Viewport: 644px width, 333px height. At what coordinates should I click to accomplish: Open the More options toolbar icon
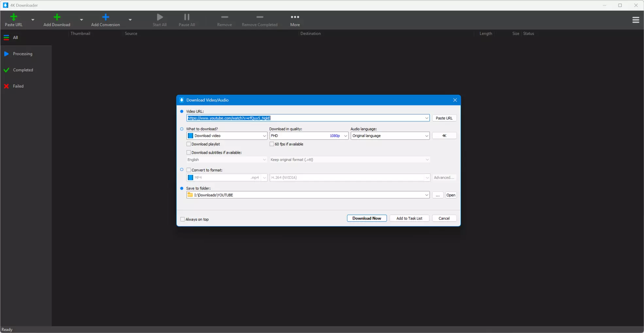point(295,17)
